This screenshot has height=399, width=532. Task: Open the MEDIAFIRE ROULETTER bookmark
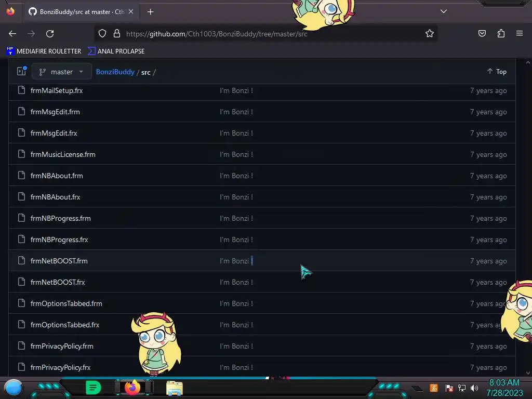(x=44, y=51)
